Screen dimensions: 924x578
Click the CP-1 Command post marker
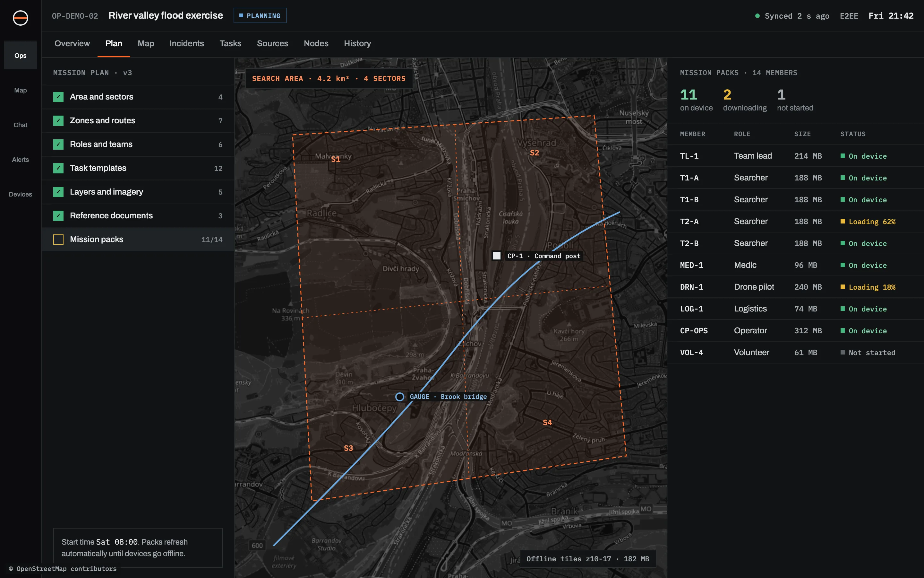tap(496, 256)
